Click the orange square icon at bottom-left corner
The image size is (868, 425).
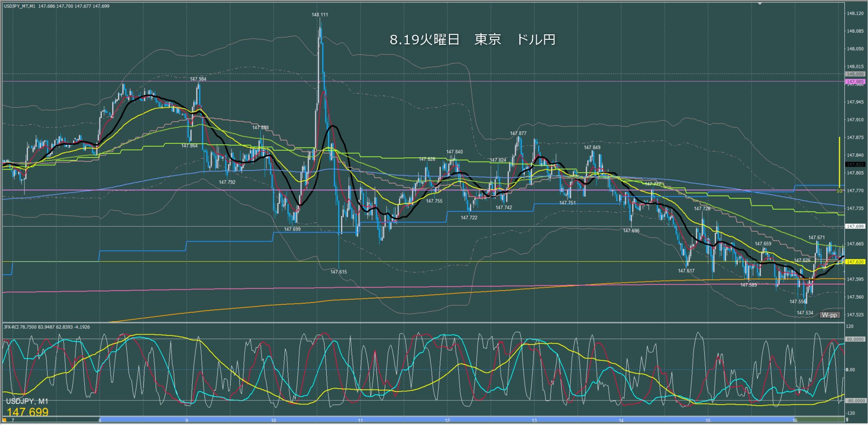[x=5, y=420]
